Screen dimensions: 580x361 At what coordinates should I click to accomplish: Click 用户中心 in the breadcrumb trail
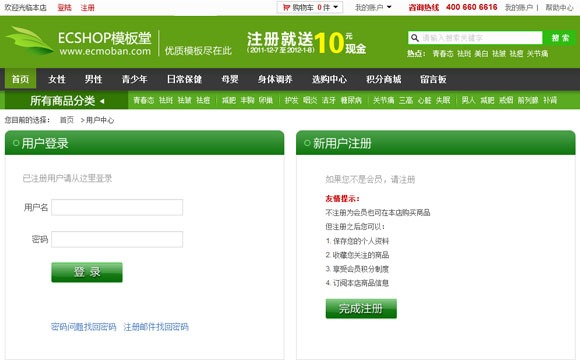(x=100, y=120)
